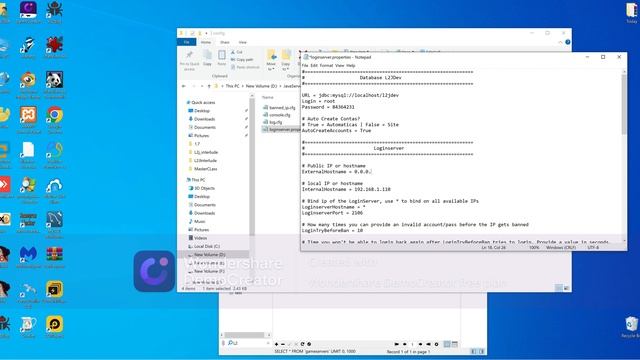Screen dimensions: 640x360
Task: Open Notepad File menu
Action: (305, 65)
